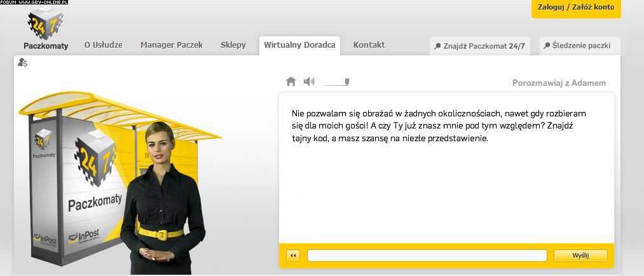Open the Śledzenie paczki tab
The height and width of the screenshot is (276, 644).
click(x=580, y=46)
